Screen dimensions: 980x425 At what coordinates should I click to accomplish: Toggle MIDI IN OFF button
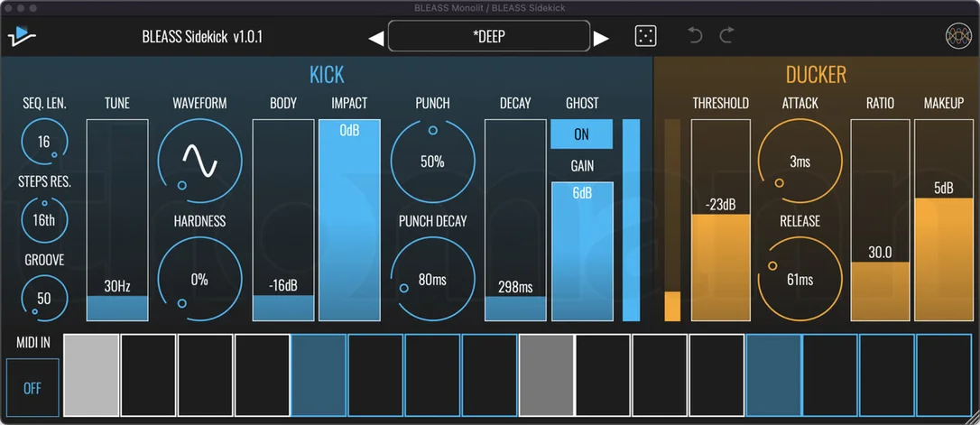[x=32, y=387]
